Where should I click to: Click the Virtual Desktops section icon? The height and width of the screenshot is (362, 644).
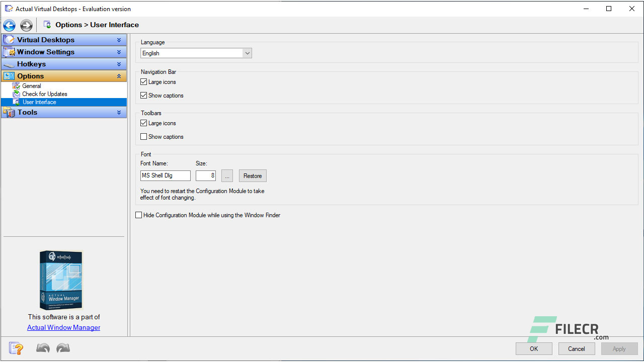coord(9,40)
